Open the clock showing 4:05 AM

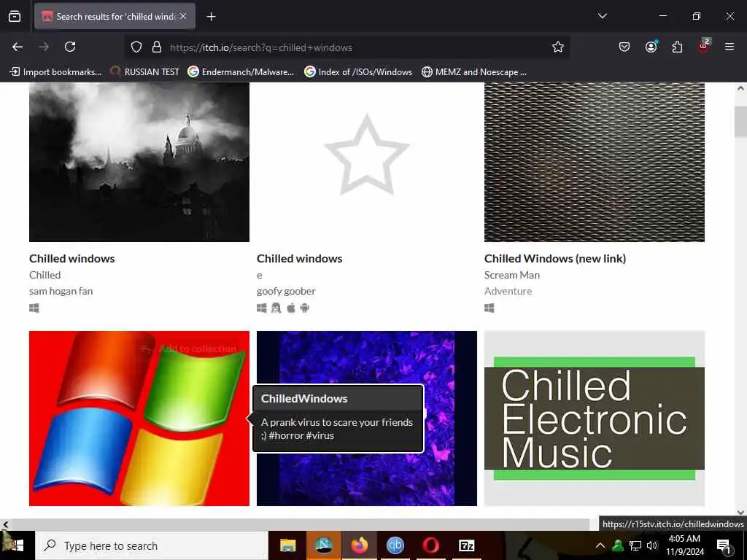(684, 545)
